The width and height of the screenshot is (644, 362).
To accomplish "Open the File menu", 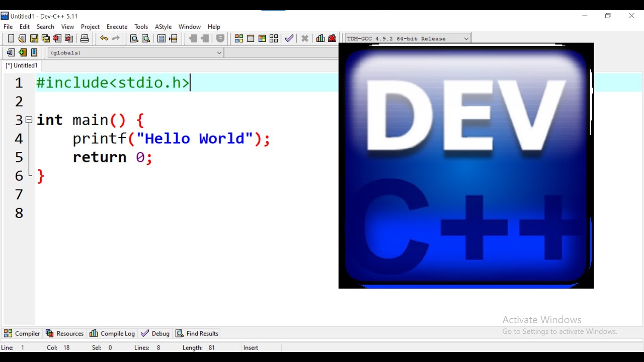I will coord(8,27).
